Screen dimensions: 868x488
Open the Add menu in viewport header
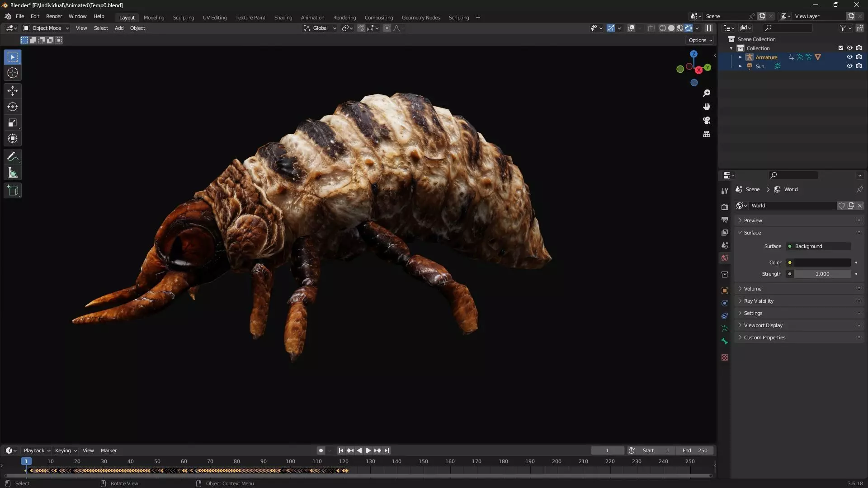click(x=119, y=28)
